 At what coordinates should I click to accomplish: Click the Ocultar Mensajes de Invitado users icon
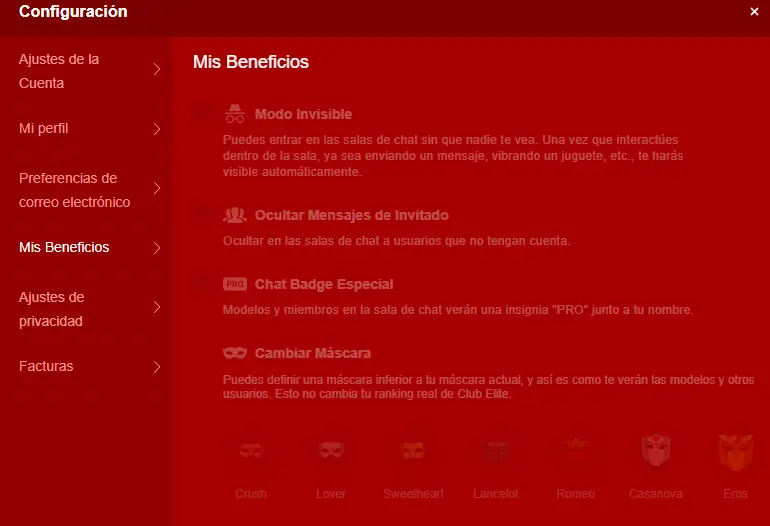(235, 215)
